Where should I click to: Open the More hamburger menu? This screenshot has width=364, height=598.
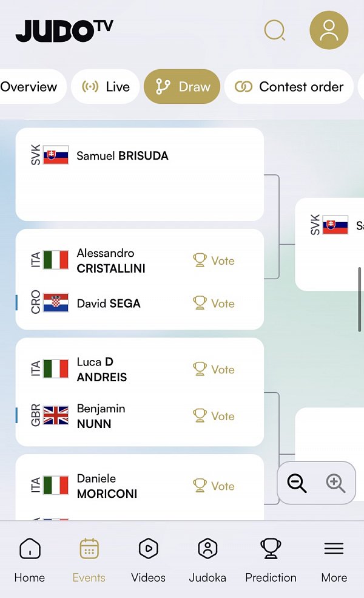(x=334, y=560)
